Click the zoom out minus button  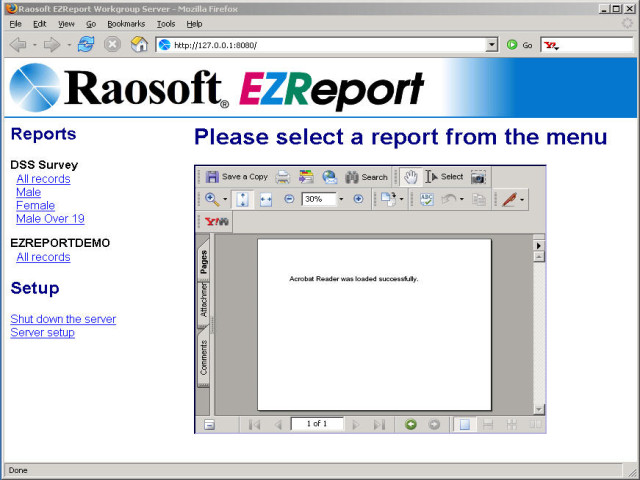[289, 199]
